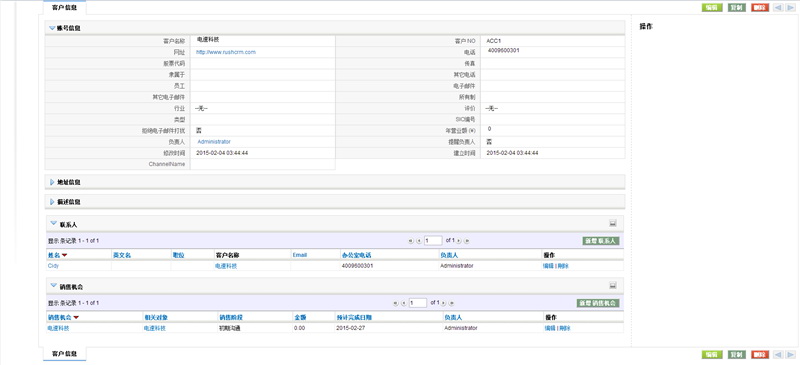This screenshot has height=365, width=800.
Task: Sort contacts by 负责人 column header
Action: pyautogui.click(x=448, y=255)
